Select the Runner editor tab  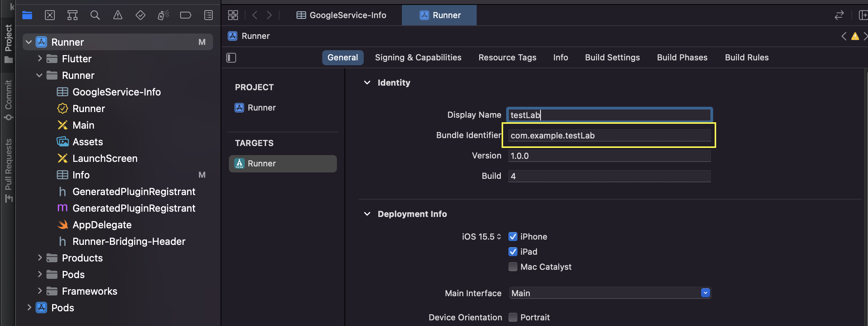coord(440,15)
